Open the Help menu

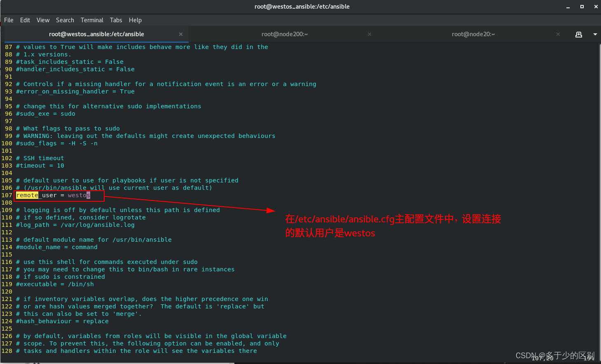pos(135,20)
